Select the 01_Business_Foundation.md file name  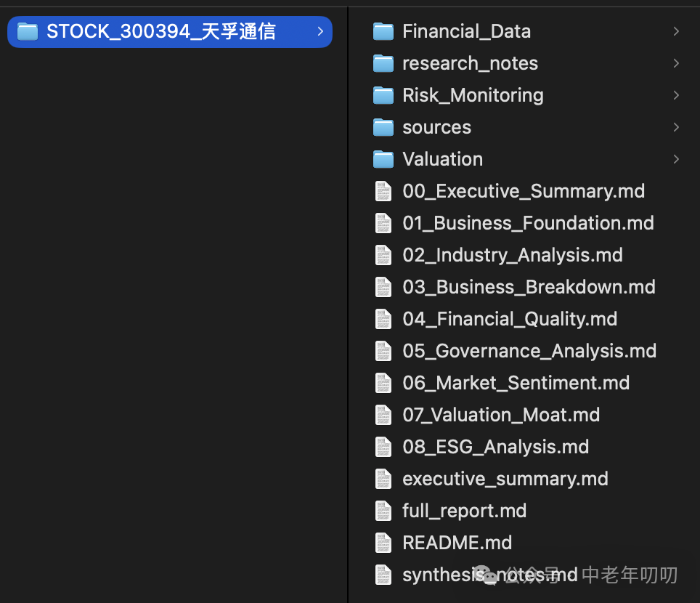528,223
